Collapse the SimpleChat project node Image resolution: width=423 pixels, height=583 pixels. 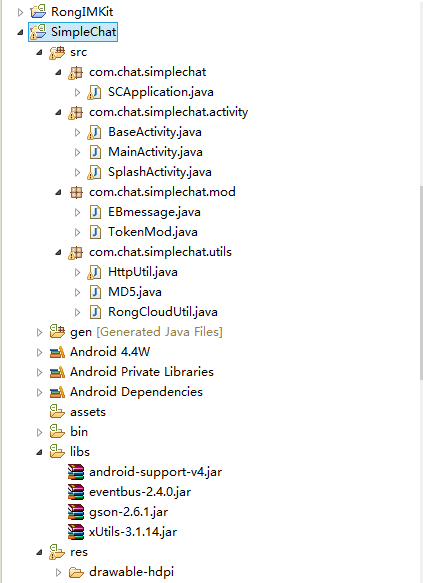[x=20, y=32]
